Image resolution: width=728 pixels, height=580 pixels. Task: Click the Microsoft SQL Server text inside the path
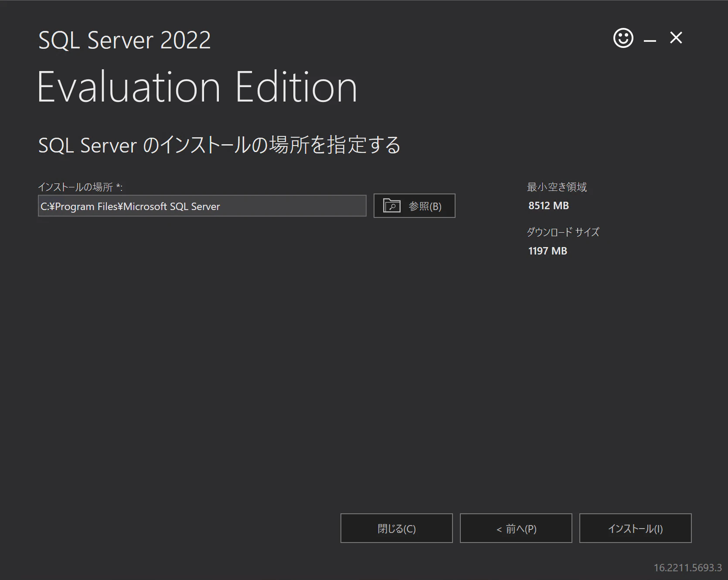172,207
